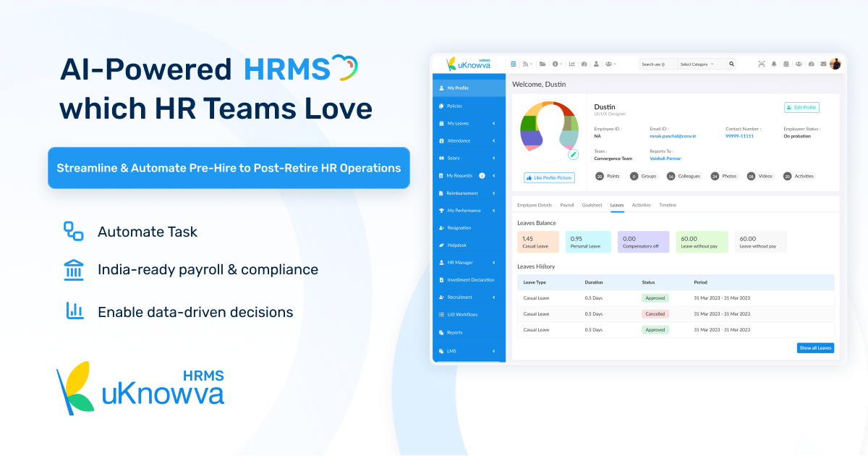Select the Leaves tab
Screen dimensions: 868x456
pos(617,205)
